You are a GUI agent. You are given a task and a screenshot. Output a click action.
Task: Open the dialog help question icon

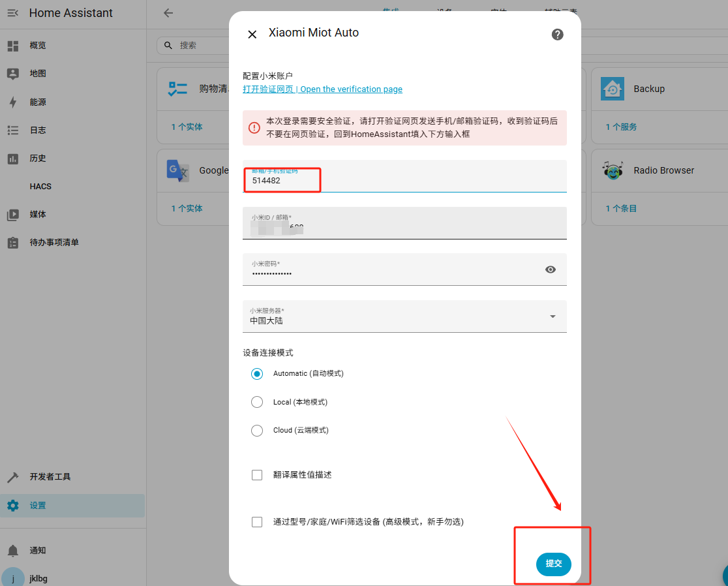coord(557,35)
